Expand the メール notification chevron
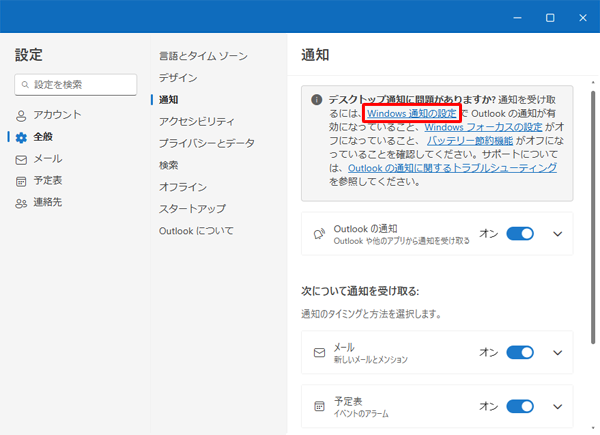 click(558, 352)
